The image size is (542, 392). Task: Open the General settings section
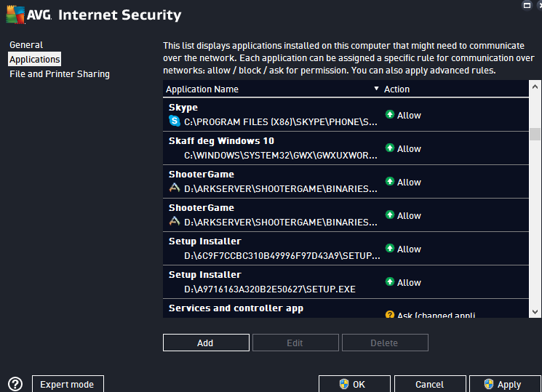[26, 45]
